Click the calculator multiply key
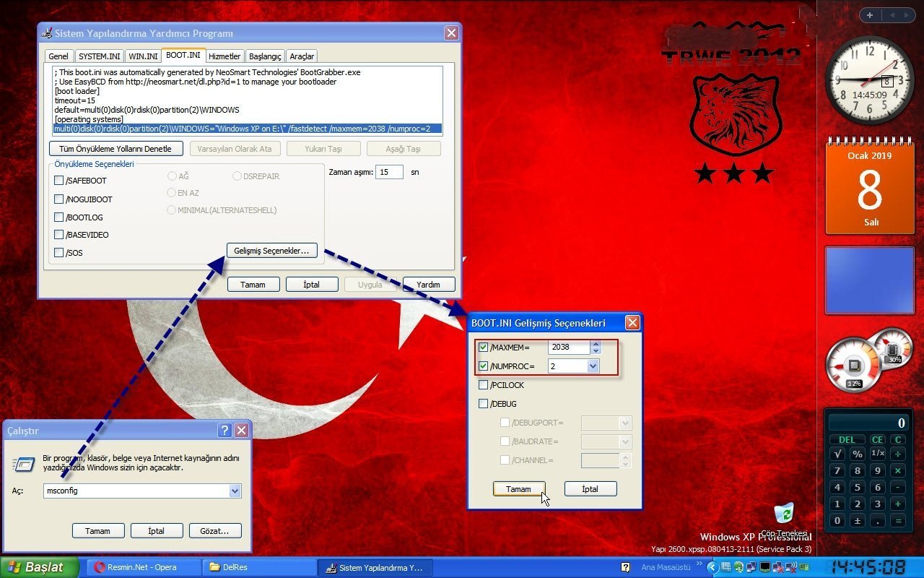 898,471
